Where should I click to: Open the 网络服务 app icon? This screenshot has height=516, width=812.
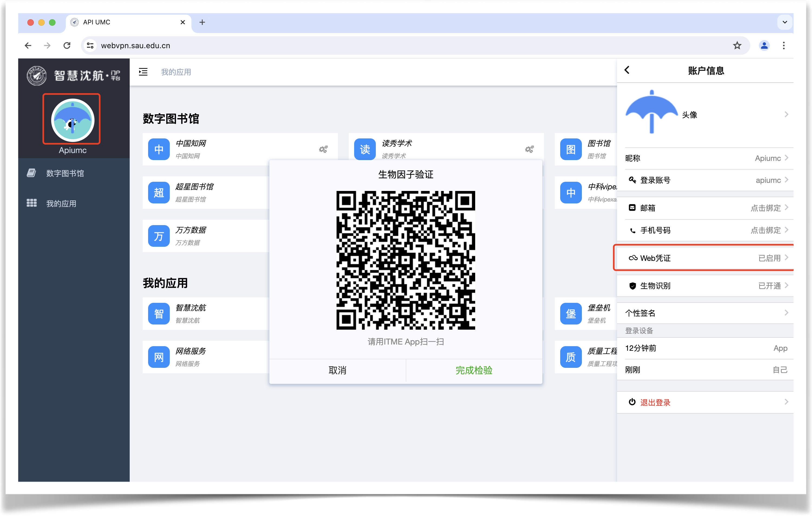click(158, 357)
